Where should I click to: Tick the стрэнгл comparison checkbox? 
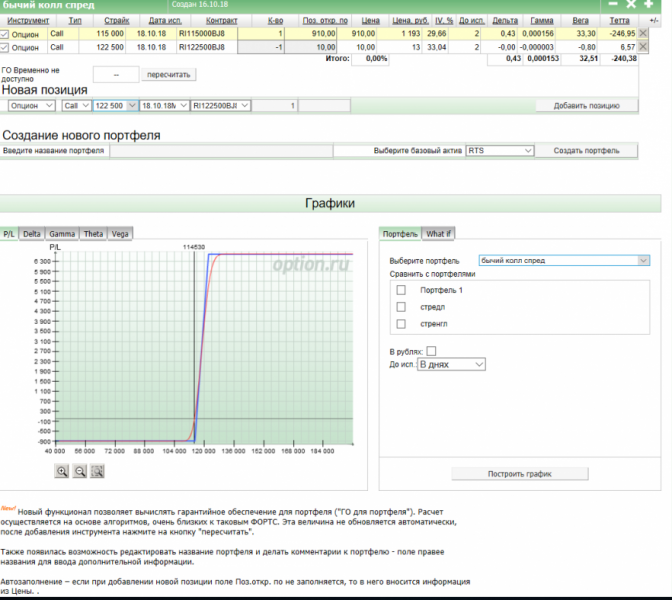(x=401, y=324)
